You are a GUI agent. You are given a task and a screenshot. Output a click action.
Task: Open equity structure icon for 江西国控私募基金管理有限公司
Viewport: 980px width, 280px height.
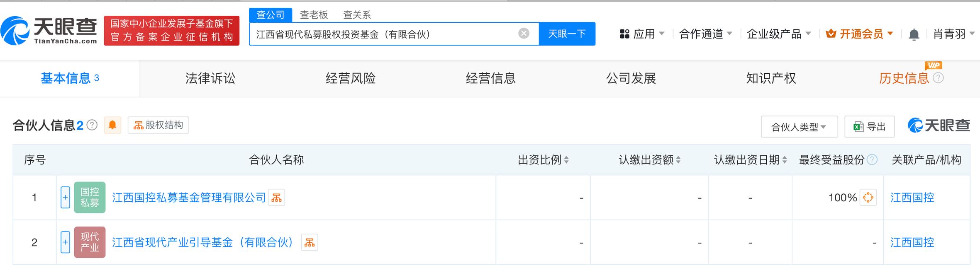276,198
